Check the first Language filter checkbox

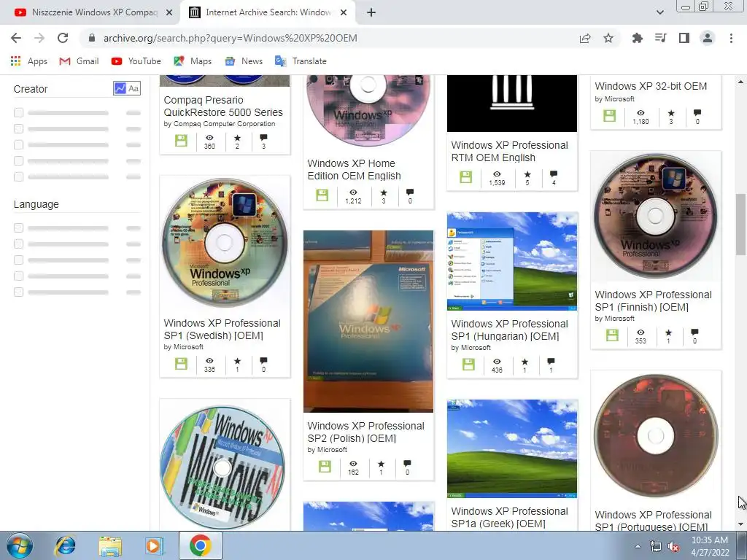pyautogui.click(x=18, y=227)
